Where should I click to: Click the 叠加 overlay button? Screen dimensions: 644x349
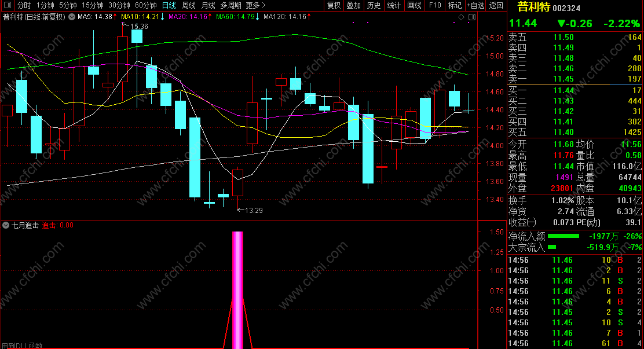pos(354,5)
